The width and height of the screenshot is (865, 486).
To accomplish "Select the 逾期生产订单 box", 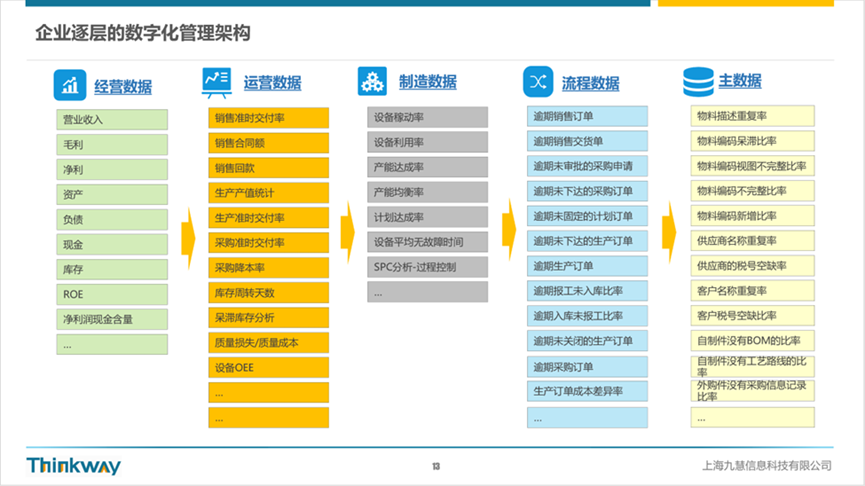I will pyautogui.click(x=588, y=266).
